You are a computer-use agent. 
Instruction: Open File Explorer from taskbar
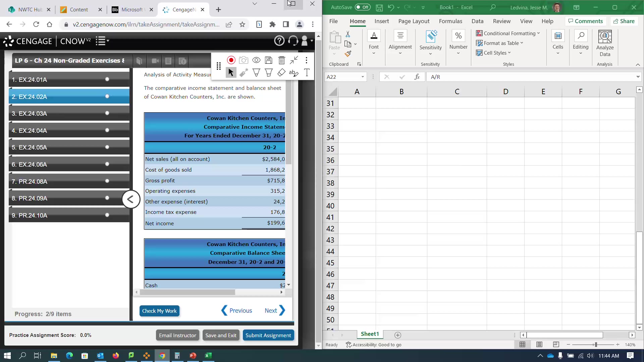(x=54, y=356)
